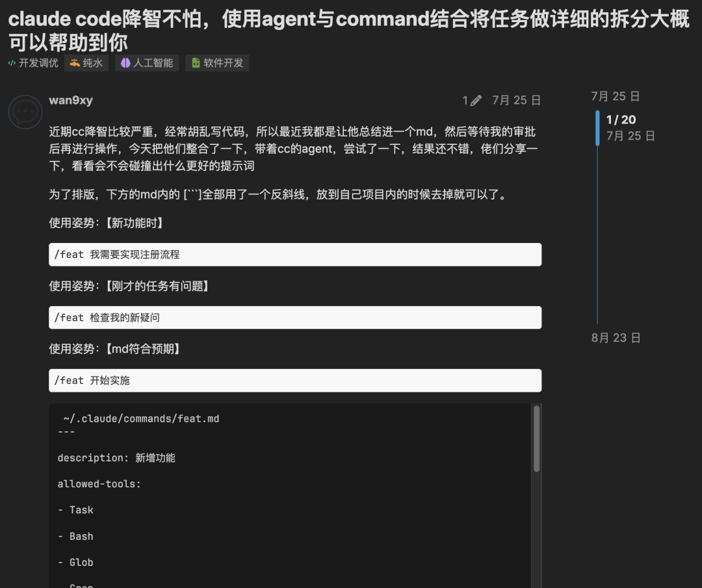Screen dimensions: 702x588
Task: Click the code block '/feat 我需要实现注册流程'
Action: coord(295,254)
